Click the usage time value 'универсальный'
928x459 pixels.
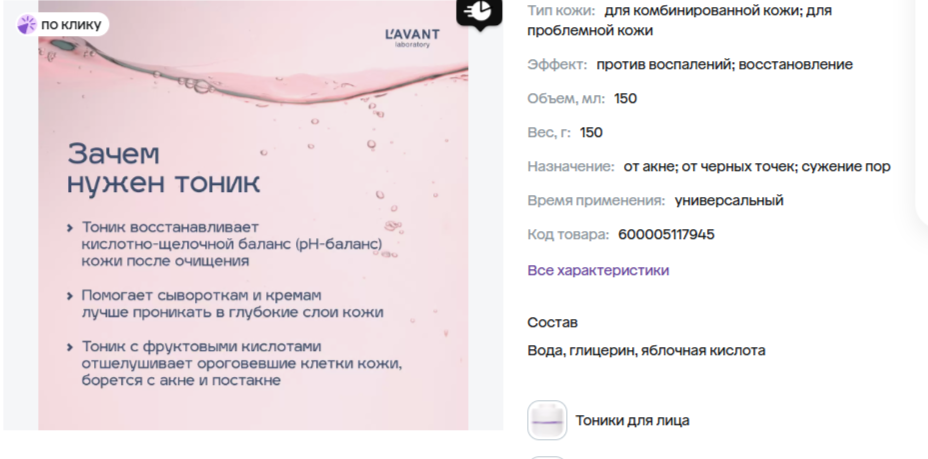click(729, 201)
